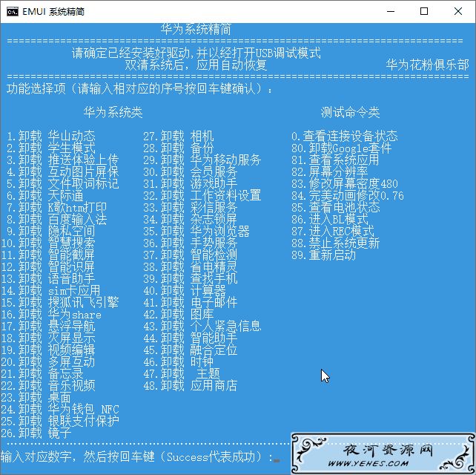Close the EMUI 系统精简 window
Image resolution: width=476 pixels, height=475 pixels.
point(458,12)
